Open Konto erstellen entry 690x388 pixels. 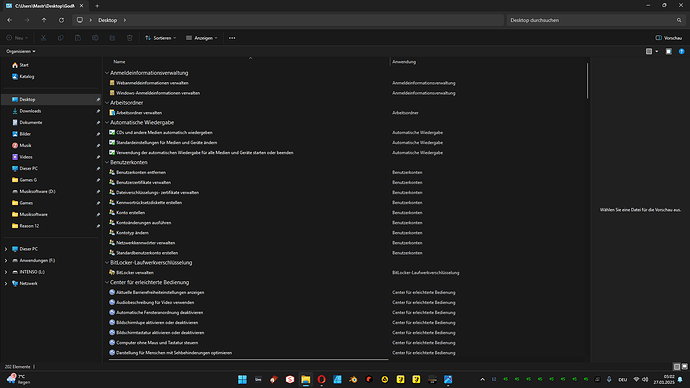click(x=130, y=212)
